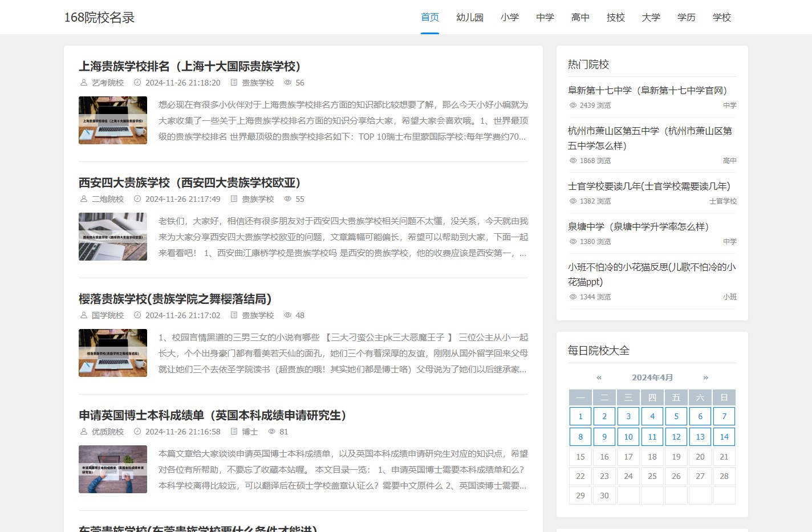Select the 技校 menu item
The height and width of the screenshot is (532, 812).
coord(616,17)
